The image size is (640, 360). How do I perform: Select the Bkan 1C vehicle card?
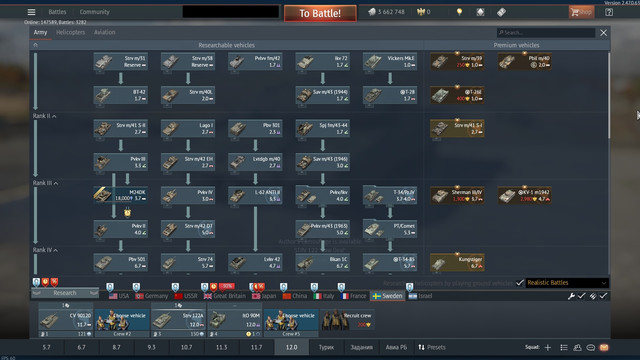pos(323,262)
